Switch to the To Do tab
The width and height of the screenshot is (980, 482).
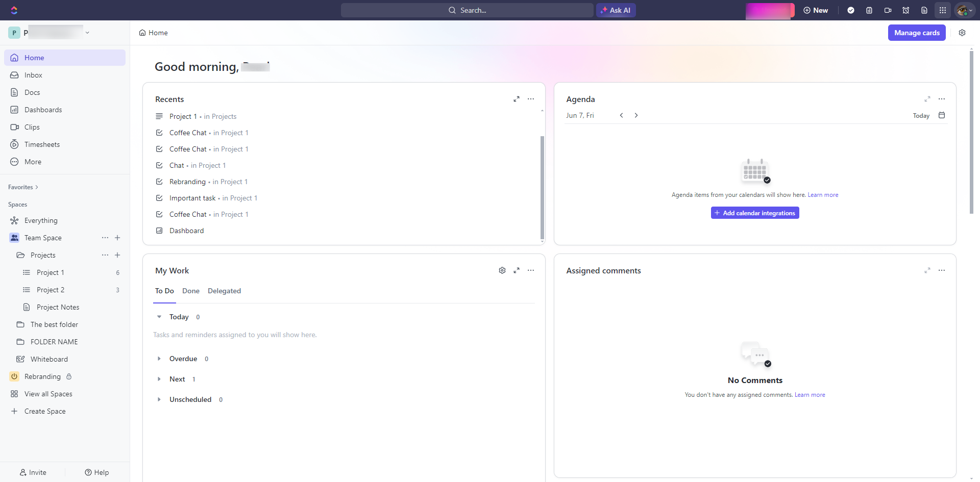(x=164, y=291)
